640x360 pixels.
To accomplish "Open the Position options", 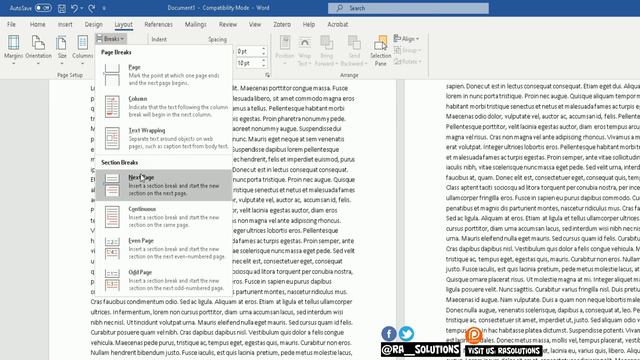I will [x=284, y=50].
